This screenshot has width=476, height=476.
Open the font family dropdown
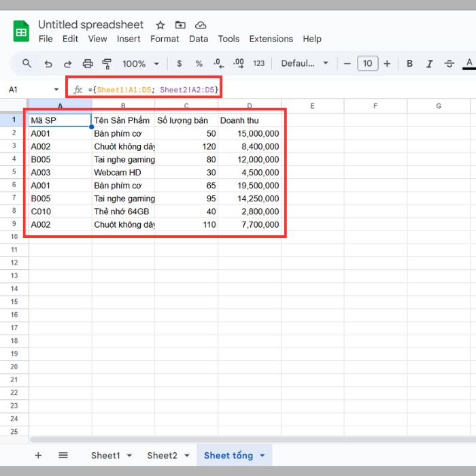tap(305, 63)
